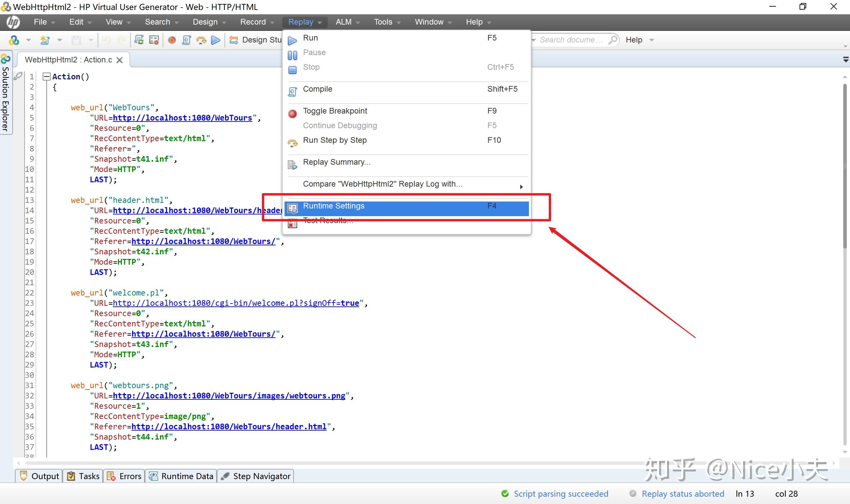Click the Recording Options toolbar icon
Viewport: 850px width, 504px height.
(x=154, y=40)
